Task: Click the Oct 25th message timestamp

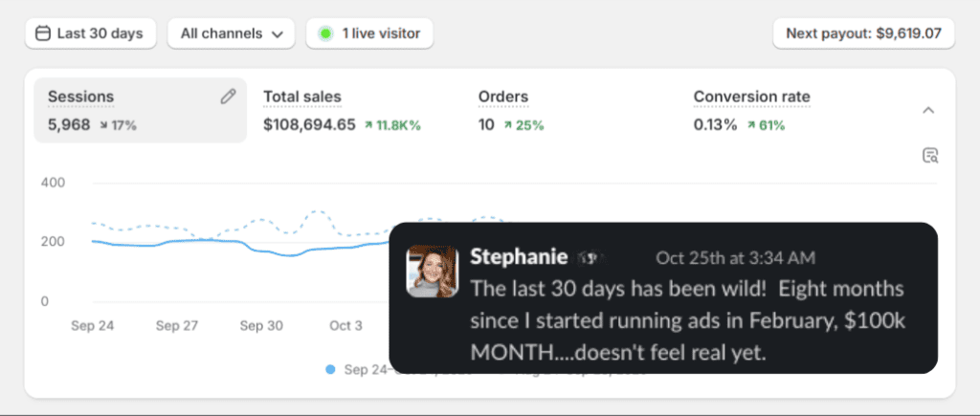Action: coord(735,258)
